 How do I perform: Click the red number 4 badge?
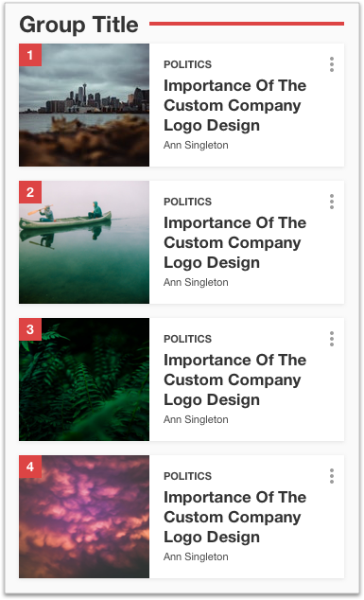click(30, 467)
